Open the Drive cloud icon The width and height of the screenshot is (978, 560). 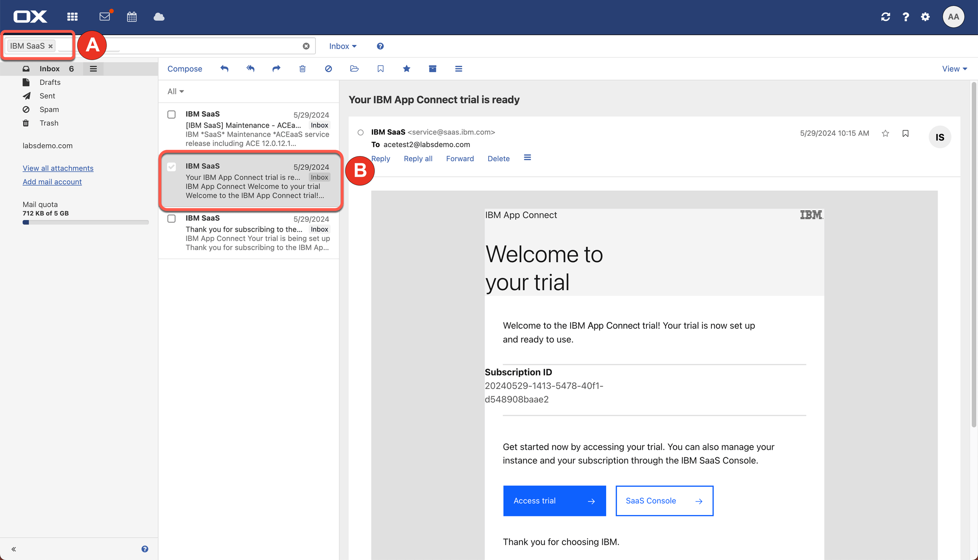click(x=159, y=17)
